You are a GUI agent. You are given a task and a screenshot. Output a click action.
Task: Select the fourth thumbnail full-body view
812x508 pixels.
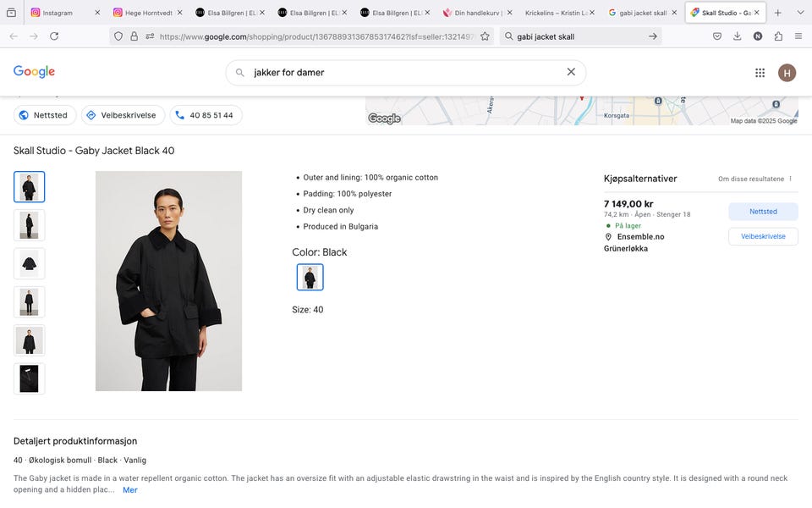click(29, 302)
